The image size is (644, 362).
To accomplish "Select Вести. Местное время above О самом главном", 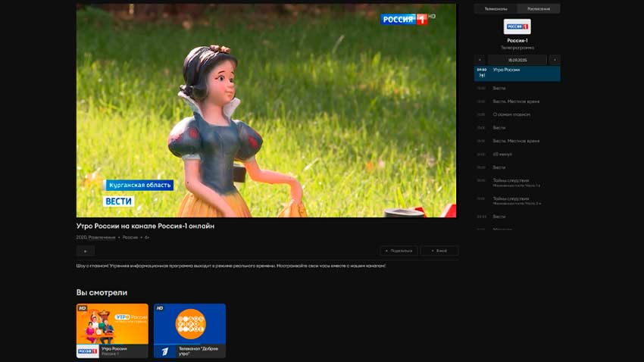I will pyautogui.click(x=517, y=101).
